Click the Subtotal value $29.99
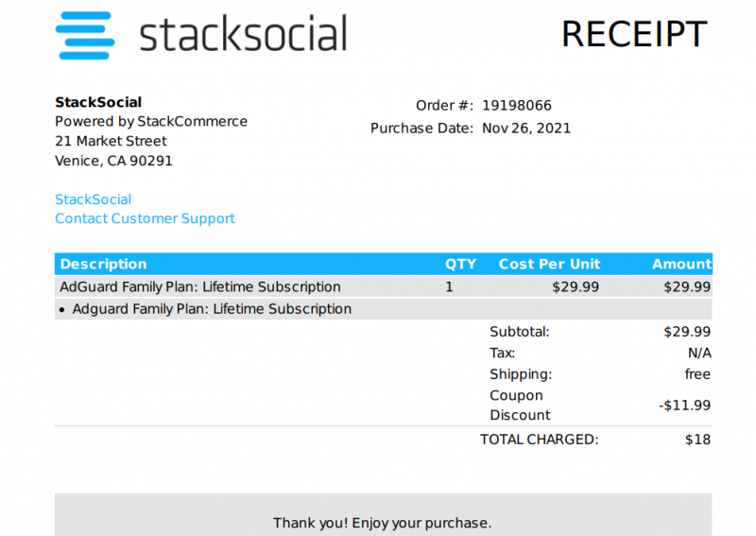The image size is (756, 536). pyautogui.click(x=687, y=332)
